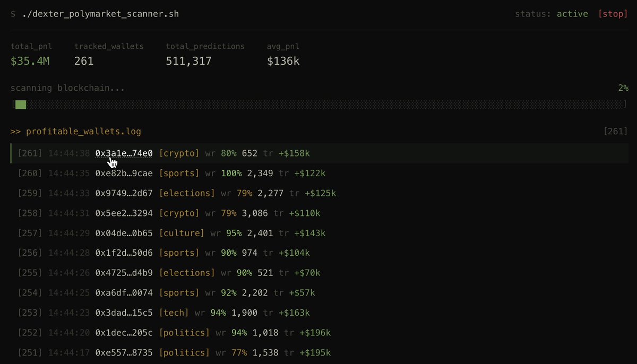Click the [elections] tag in row 259
This screenshot has height=364, width=637.
pos(187,193)
